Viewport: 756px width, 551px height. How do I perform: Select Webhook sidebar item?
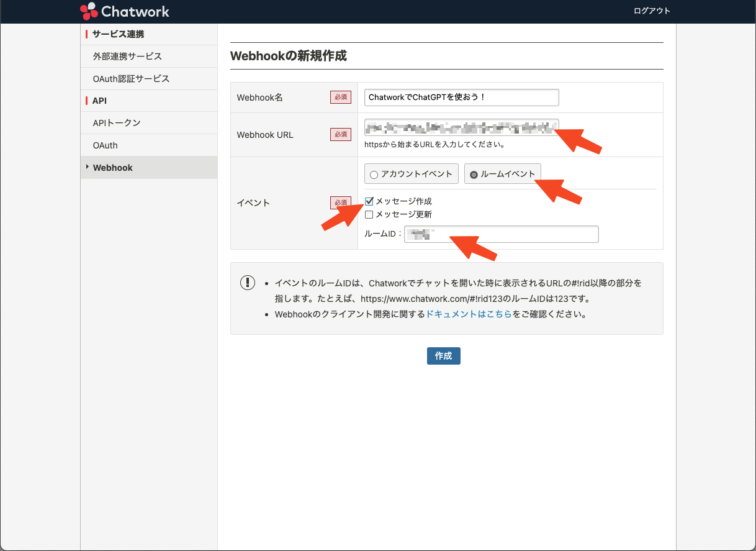(x=149, y=168)
